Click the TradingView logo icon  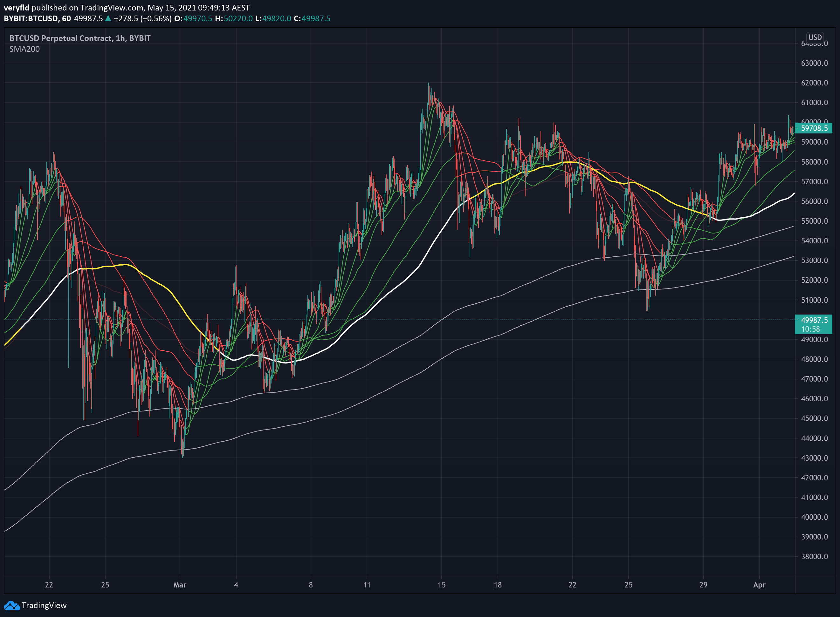click(11, 606)
